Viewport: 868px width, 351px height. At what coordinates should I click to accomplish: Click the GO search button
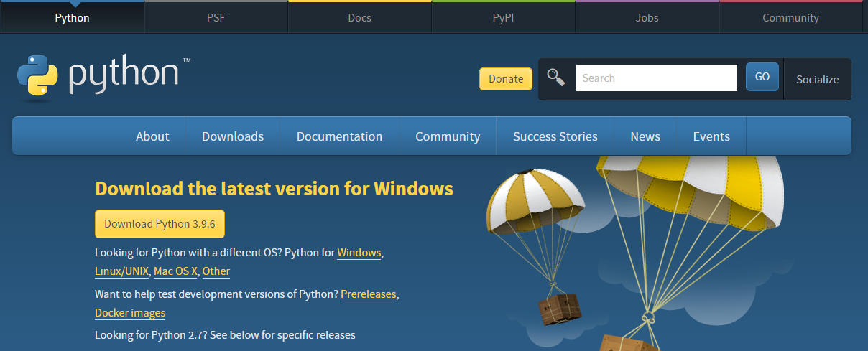pos(762,77)
